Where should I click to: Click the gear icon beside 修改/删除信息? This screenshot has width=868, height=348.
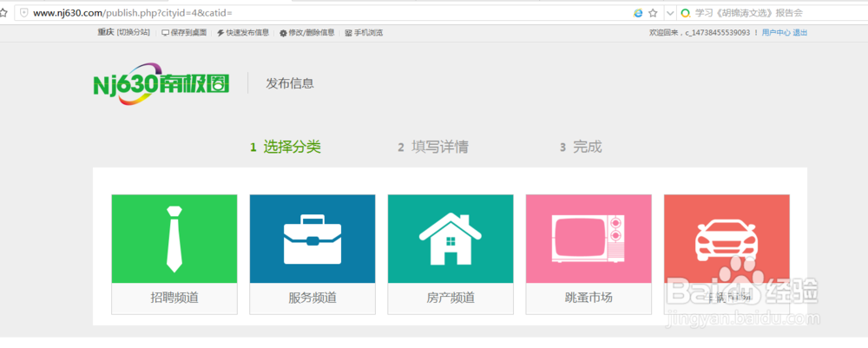[284, 33]
